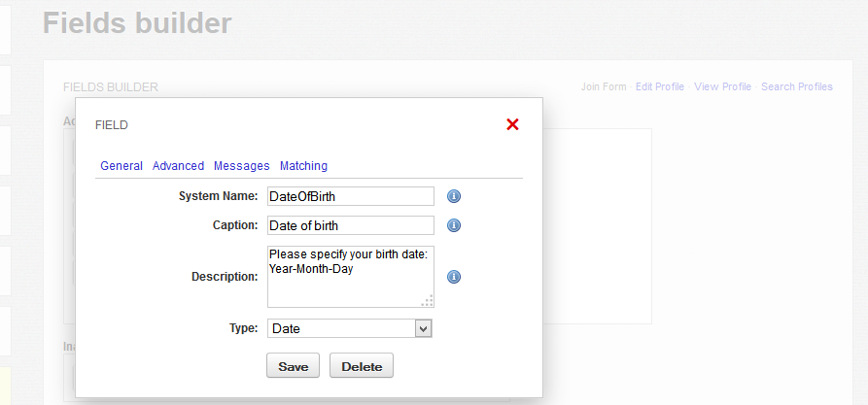Grab the Description textarea resize handle

coord(427,301)
